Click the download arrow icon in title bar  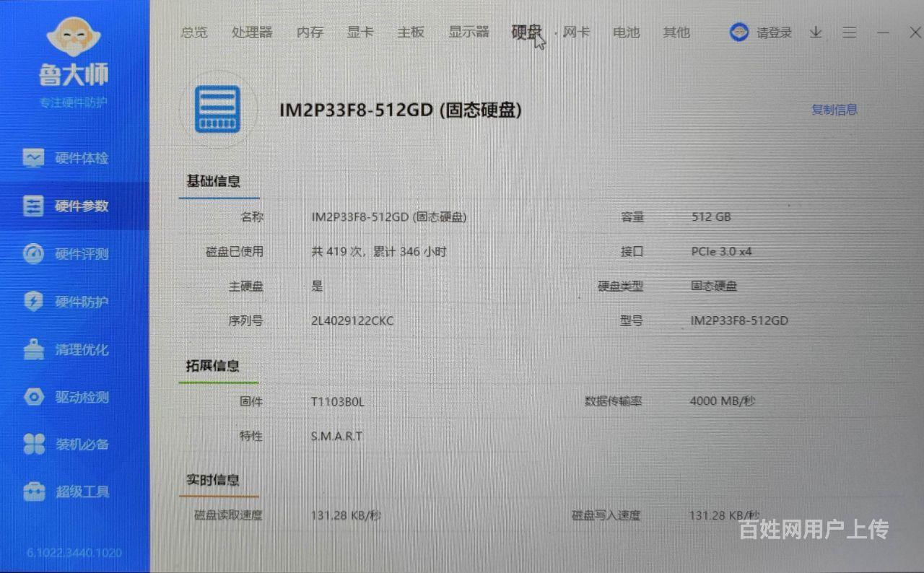[x=816, y=32]
